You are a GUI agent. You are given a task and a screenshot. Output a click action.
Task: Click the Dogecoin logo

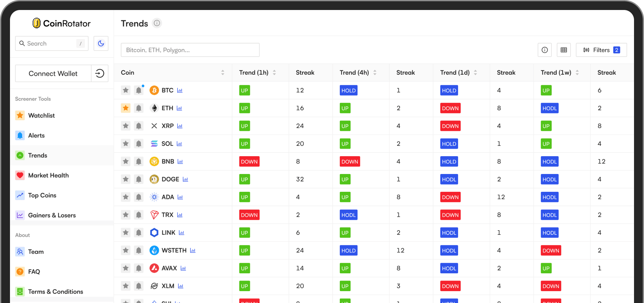click(154, 179)
